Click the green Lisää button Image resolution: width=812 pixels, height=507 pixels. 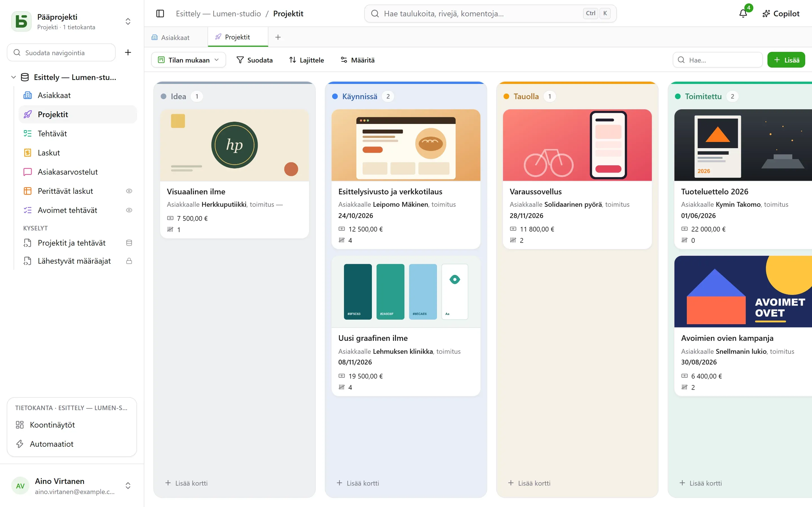[x=786, y=60]
